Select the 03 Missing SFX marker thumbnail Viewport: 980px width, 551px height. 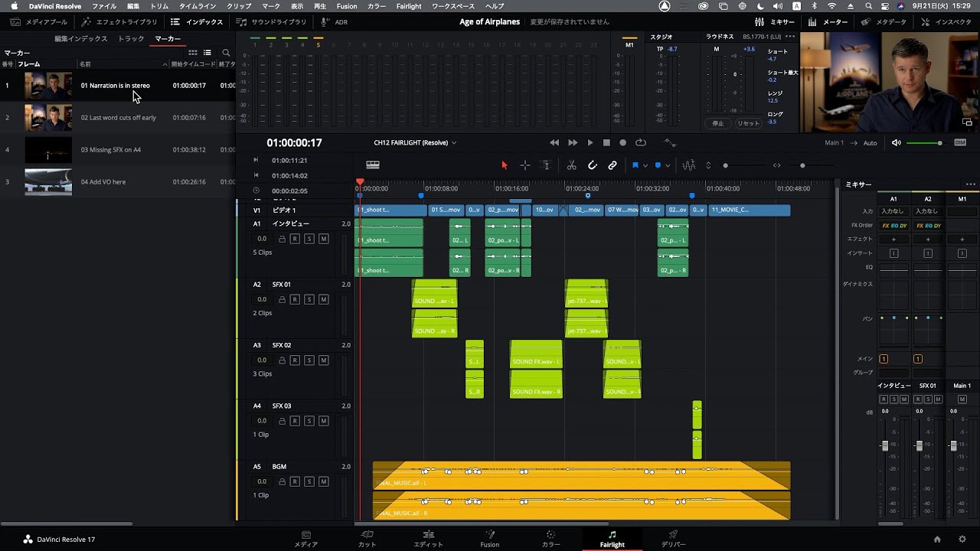pos(47,149)
